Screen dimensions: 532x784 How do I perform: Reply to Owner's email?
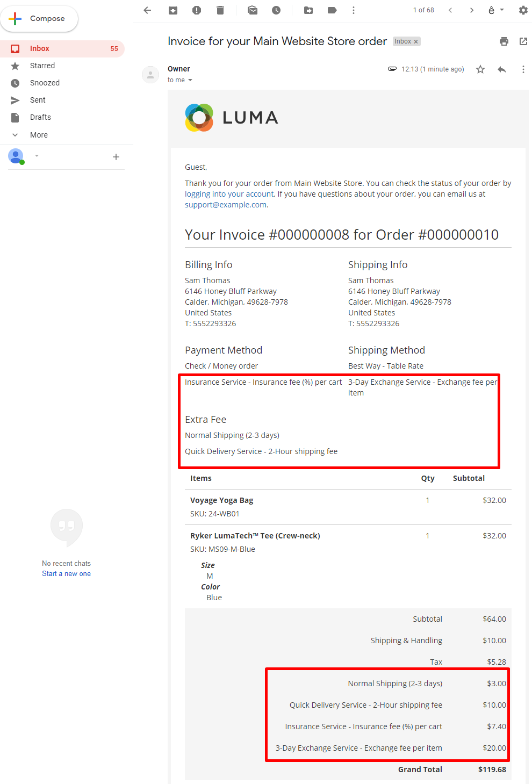click(x=502, y=69)
